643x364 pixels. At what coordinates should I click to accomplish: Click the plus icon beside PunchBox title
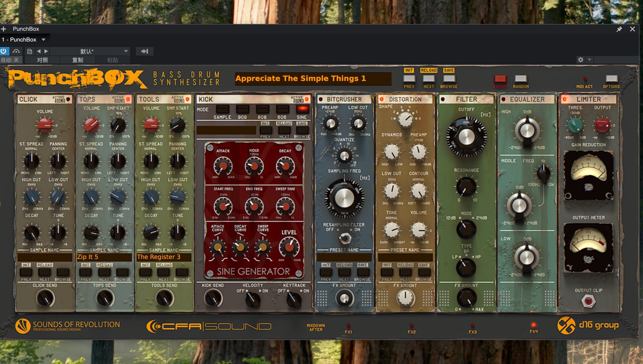[x=4, y=29]
